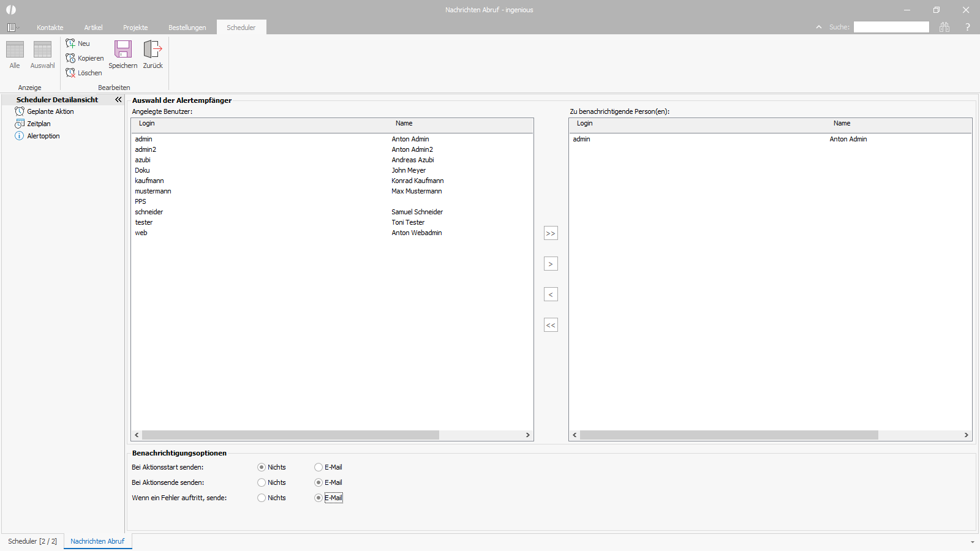Collapse the Scheduler Detailansicht panel
The image size is (980, 551).
coord(118,99)
